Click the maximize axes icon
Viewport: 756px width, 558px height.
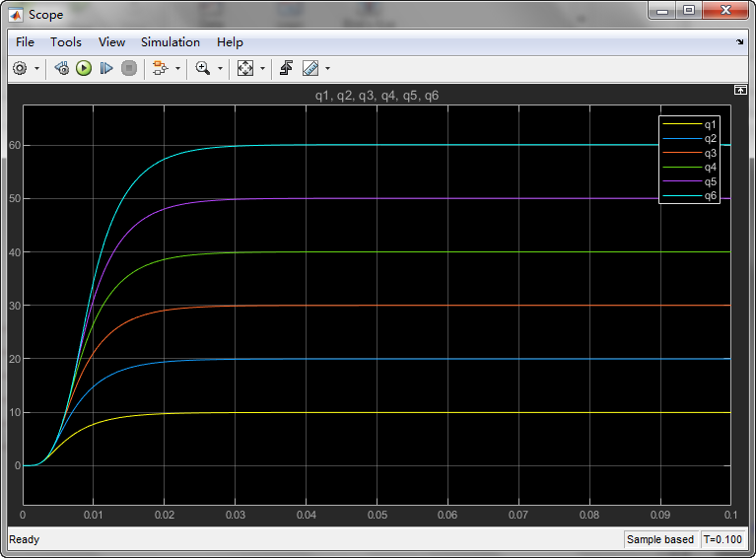pos(740,90)
